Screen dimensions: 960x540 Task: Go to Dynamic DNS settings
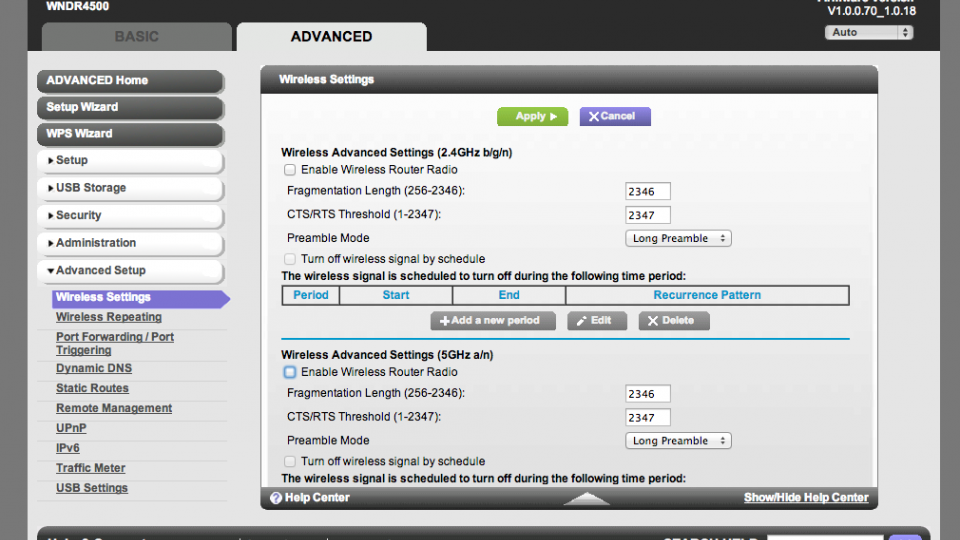click(94, 369)
